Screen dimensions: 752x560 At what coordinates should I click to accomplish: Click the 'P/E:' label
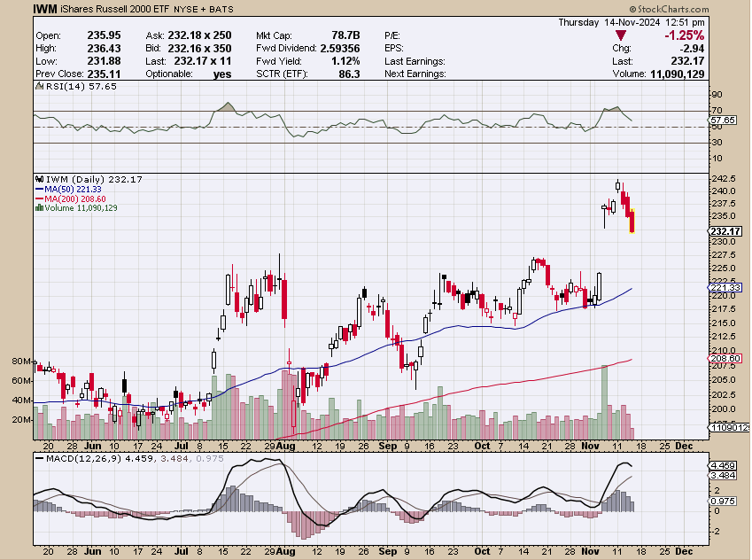[392, 35]
